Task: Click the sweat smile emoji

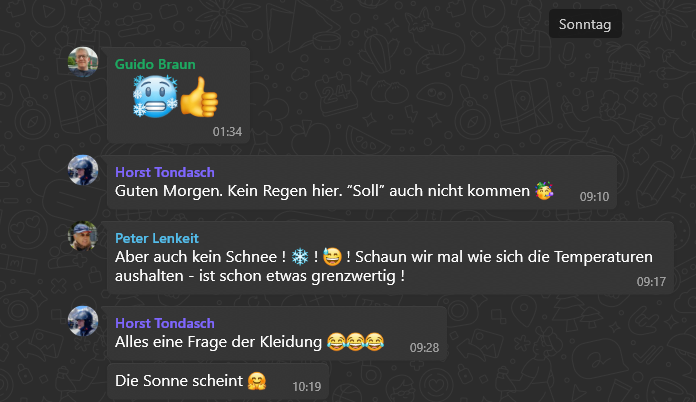Action: [x=332, y=257]
